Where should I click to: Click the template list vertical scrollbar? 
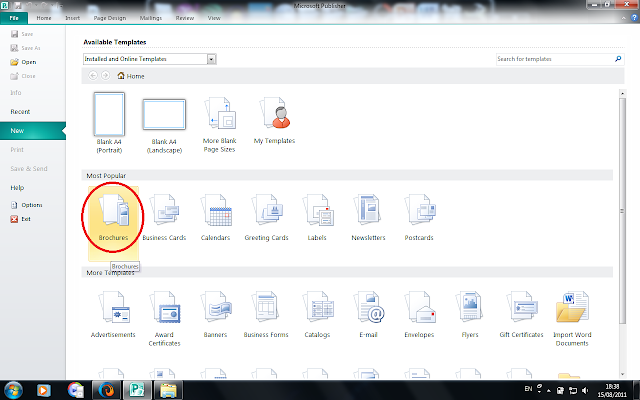622,210
